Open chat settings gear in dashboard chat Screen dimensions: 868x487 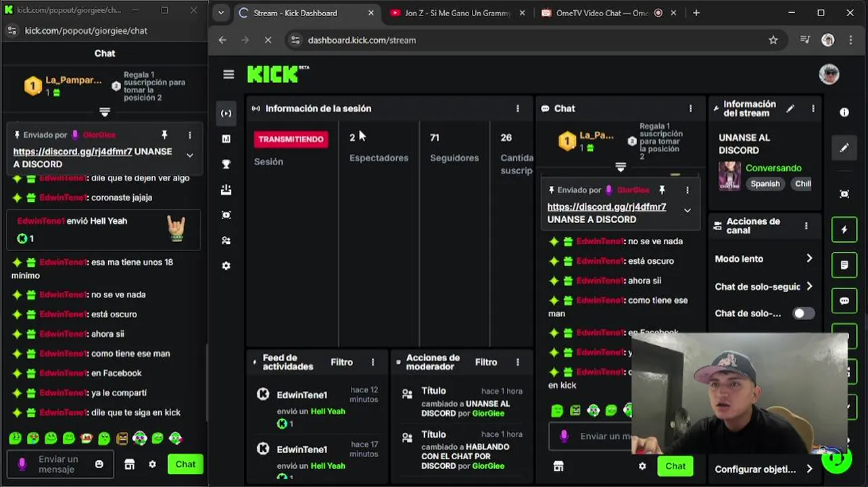pyautogui.click(x=642, y=466)
